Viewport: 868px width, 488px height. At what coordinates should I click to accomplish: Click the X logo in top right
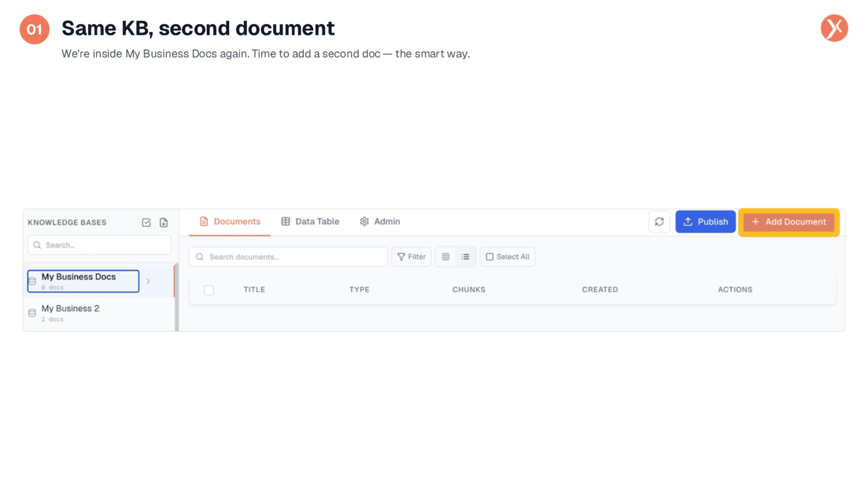click(x=834, y=28)
